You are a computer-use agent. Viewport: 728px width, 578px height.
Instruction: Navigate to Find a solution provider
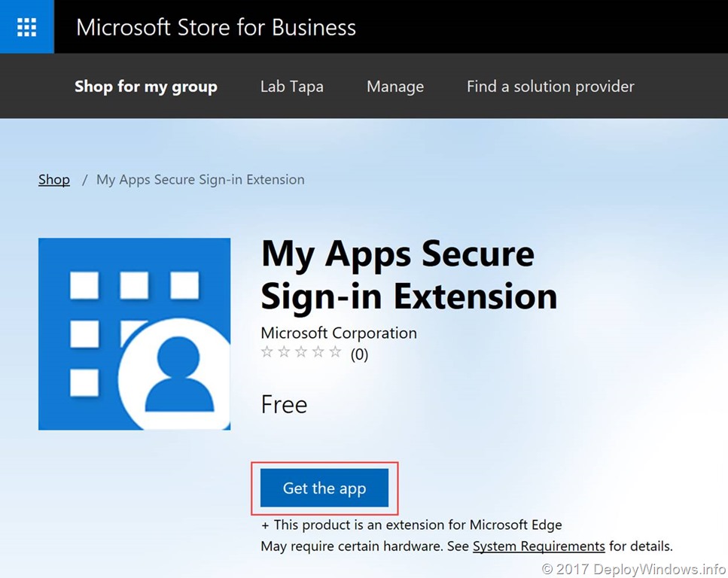550,86
